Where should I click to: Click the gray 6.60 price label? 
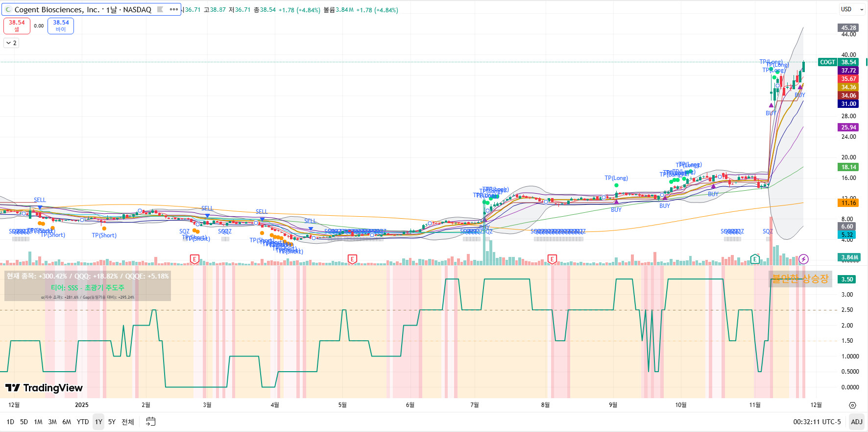point(847,227)
